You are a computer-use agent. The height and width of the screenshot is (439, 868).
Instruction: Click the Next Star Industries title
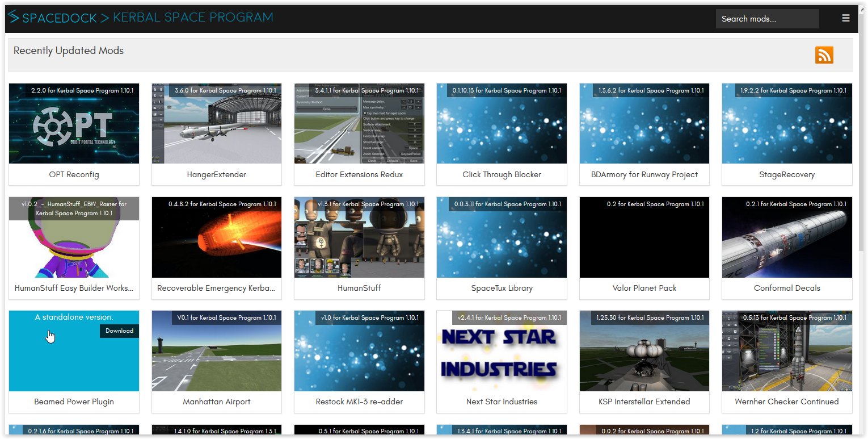tap(502, 402)
